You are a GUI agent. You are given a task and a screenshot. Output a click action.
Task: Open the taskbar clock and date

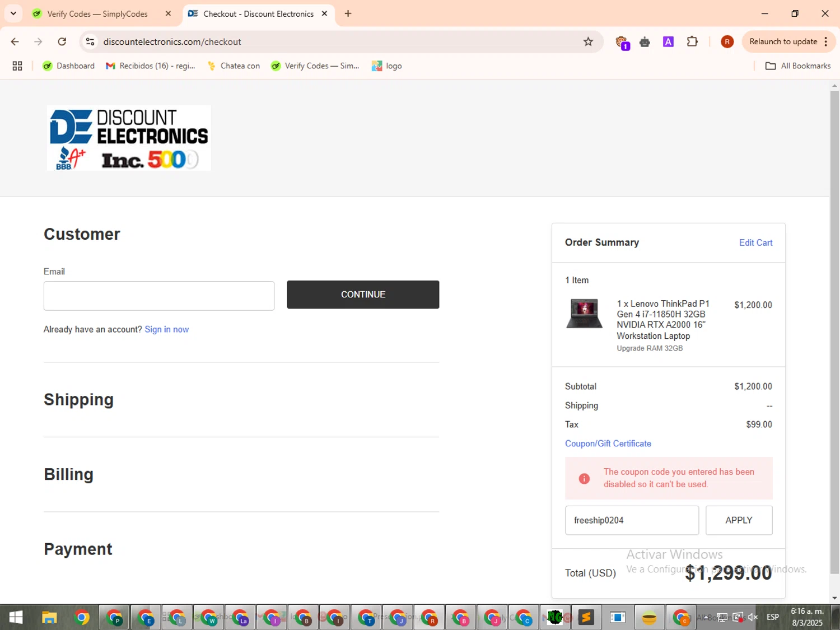807,617
